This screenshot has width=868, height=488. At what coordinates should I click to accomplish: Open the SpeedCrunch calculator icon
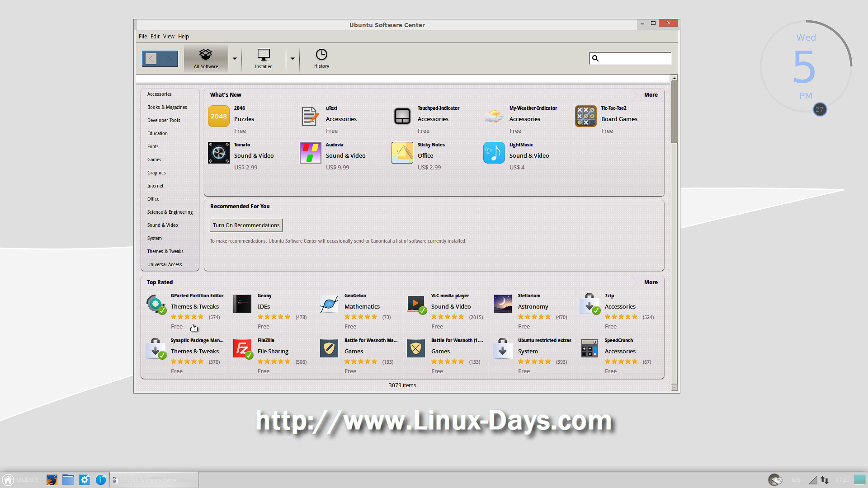[x=590, y=348]
